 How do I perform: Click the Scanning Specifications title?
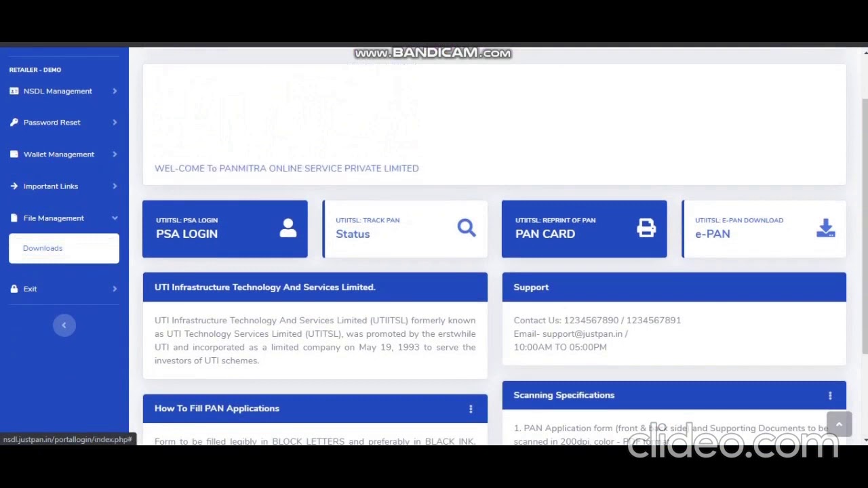[x=564, y=395]
